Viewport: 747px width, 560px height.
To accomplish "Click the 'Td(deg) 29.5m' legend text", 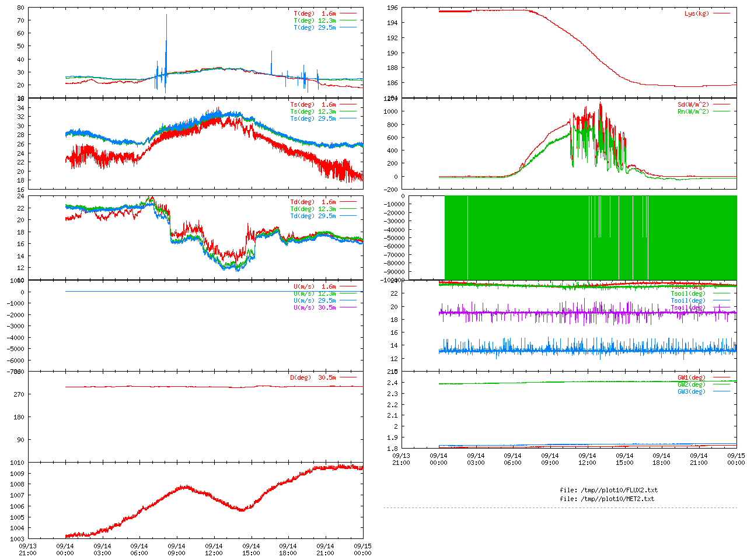I will click(x=313, y=216).
